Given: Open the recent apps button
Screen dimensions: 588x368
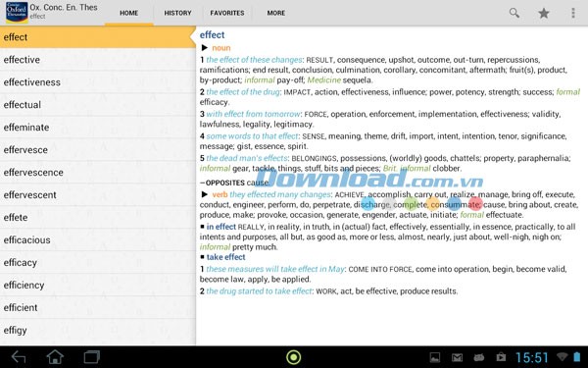Looking at the screenshot, I should pyautogui.click(x=91, y=357).
